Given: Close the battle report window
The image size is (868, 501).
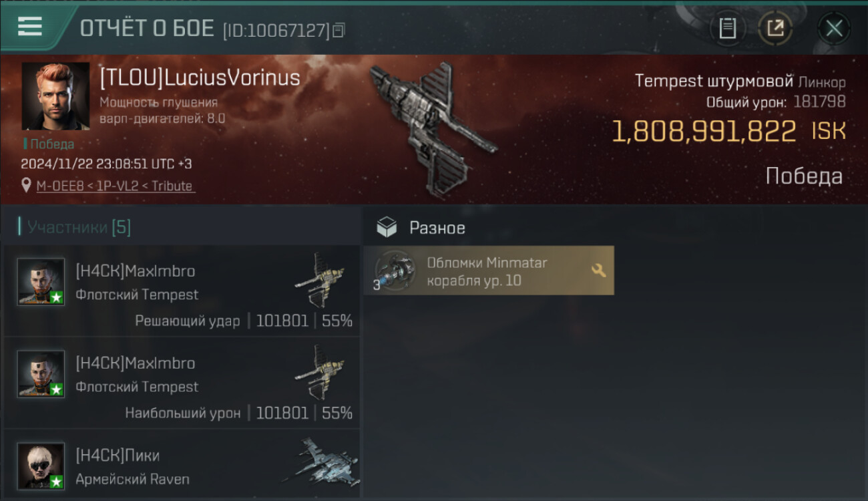Looking at the screenshot, I should pos(833,29).
